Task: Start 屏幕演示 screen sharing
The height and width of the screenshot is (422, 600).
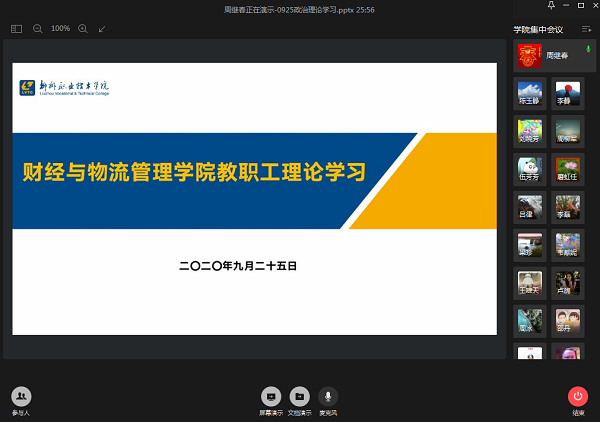Action: [x=270, y=398]
